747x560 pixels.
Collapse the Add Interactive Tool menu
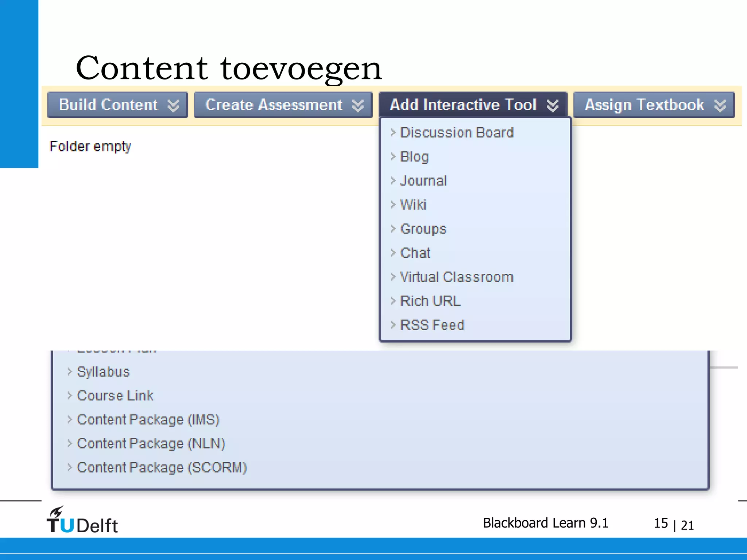[x=473, y=105]
